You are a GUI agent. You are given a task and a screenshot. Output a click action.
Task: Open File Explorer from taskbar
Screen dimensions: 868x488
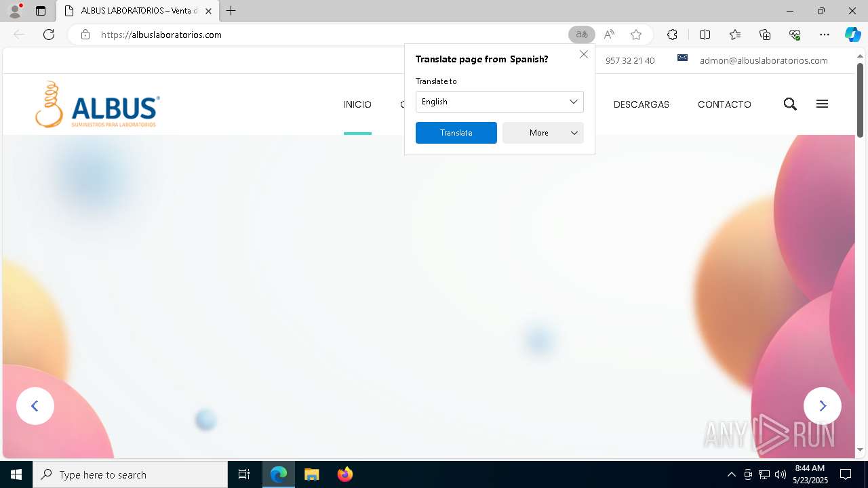tap(311, 474)
